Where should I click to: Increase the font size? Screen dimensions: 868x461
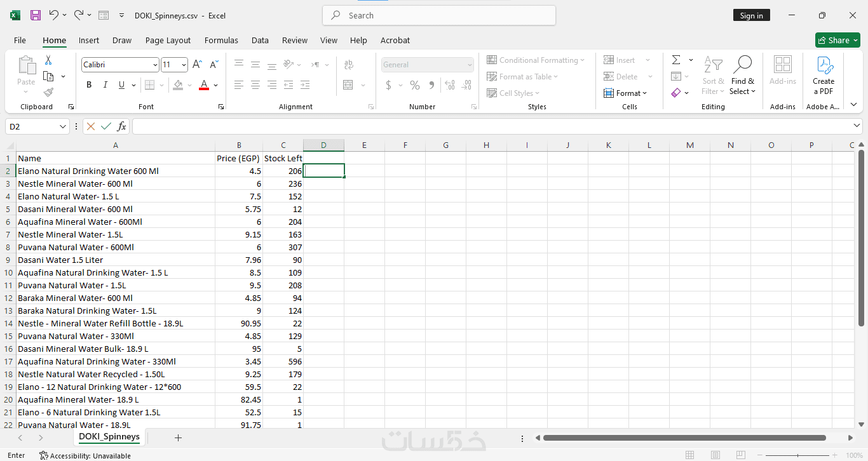click(197, 65)
